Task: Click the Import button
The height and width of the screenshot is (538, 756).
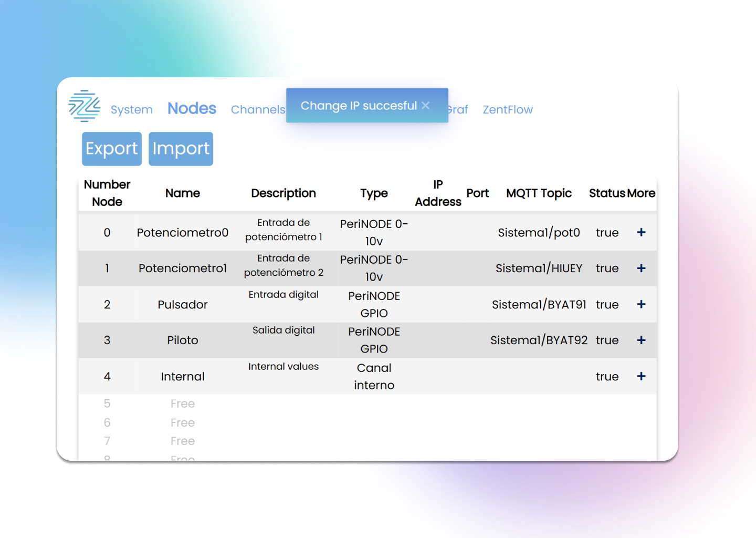Action: [181, 149]
